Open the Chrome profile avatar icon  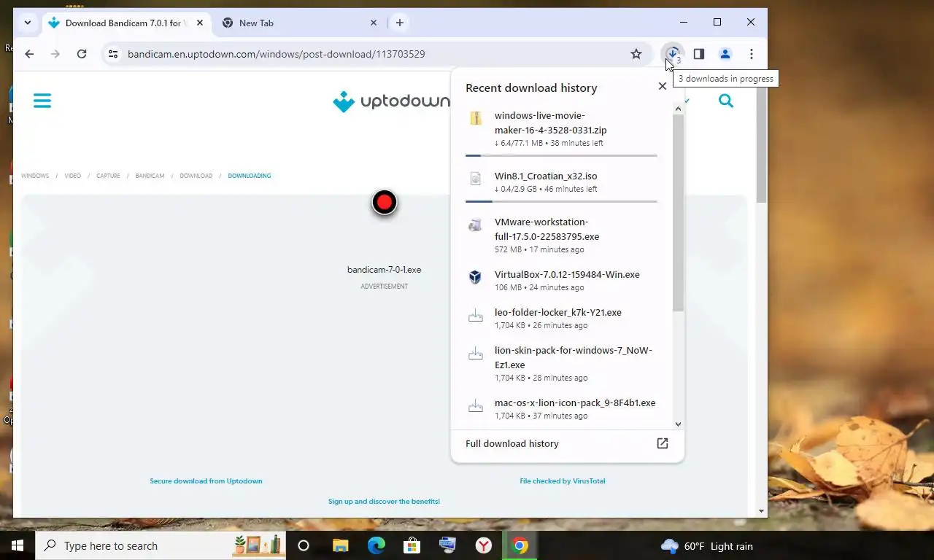pyautogui.click(x=725, y=54)
